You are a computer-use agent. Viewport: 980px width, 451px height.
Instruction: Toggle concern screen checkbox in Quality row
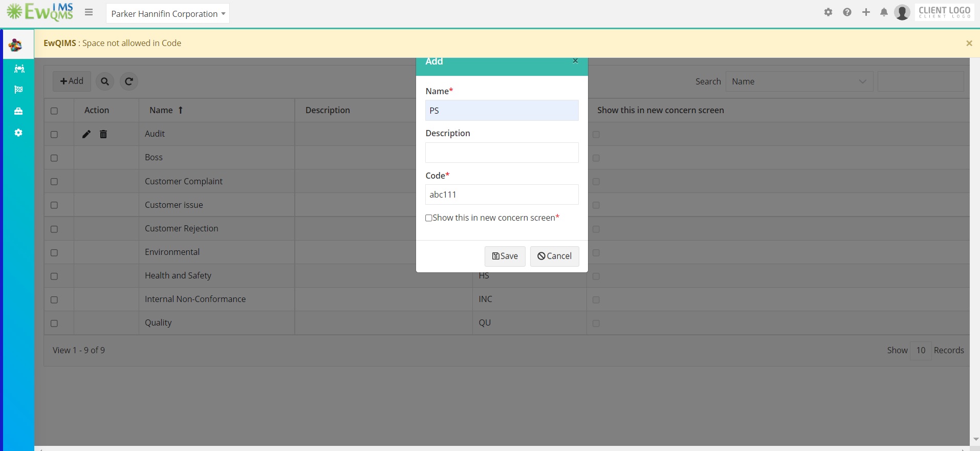(596, 323)
